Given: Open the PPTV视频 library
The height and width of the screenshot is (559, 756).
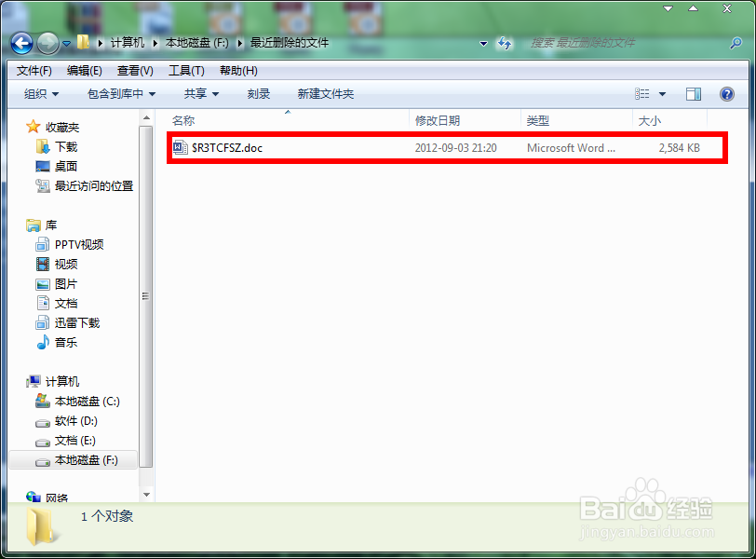Looking at the screenshot, I should pyautogui.click(x=79, y=245).
